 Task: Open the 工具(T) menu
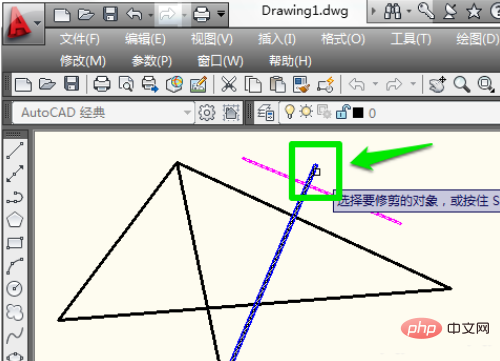tap(411, 39)
